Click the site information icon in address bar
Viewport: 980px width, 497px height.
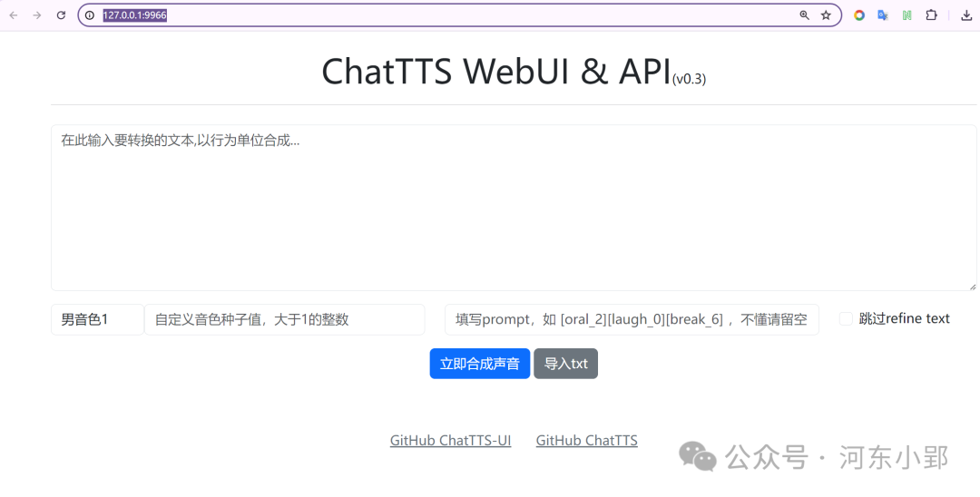click(x=90, y=15)
